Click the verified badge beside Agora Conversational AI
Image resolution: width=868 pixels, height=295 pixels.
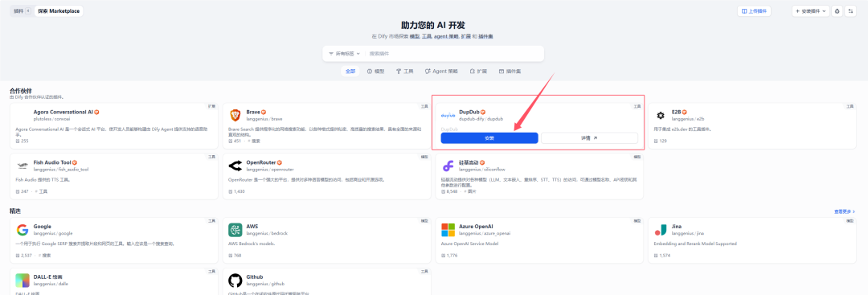coord(96,112)
